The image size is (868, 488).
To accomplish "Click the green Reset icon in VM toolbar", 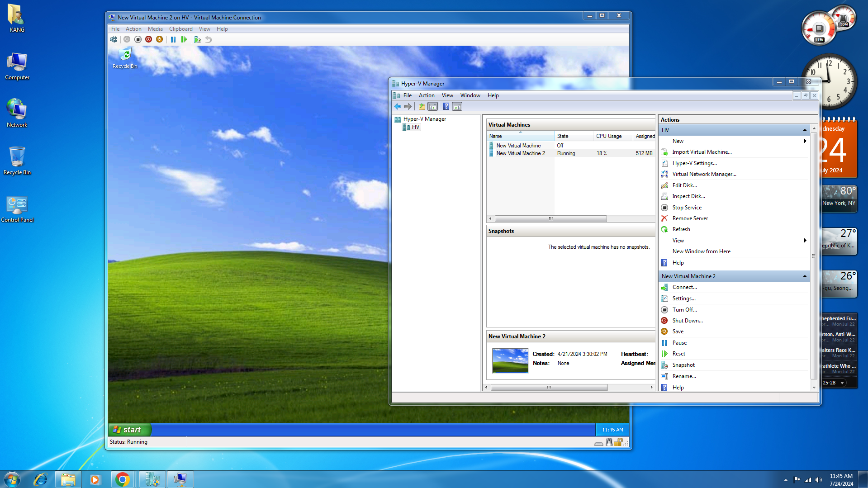I will 184,39.
